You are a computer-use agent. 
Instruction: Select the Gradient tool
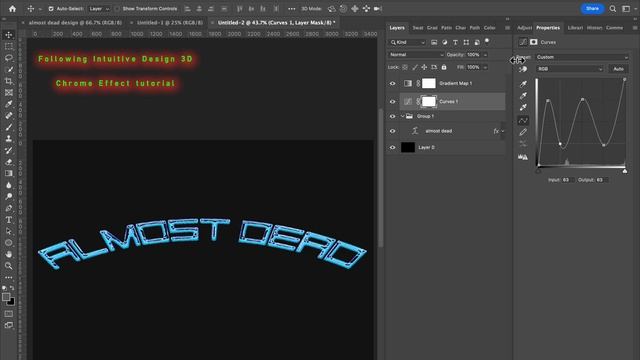coord(9,173)
